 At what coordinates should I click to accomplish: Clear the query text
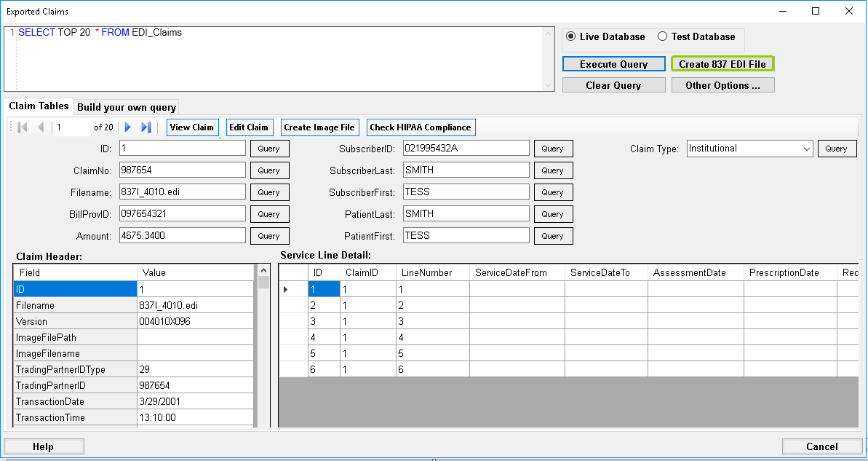613,85
